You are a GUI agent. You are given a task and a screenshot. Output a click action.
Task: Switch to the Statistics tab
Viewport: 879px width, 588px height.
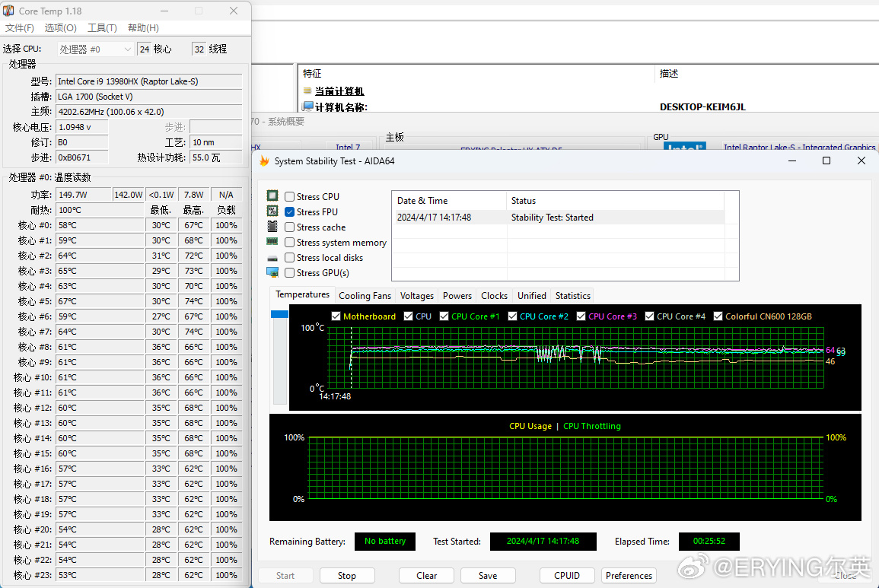572,295
